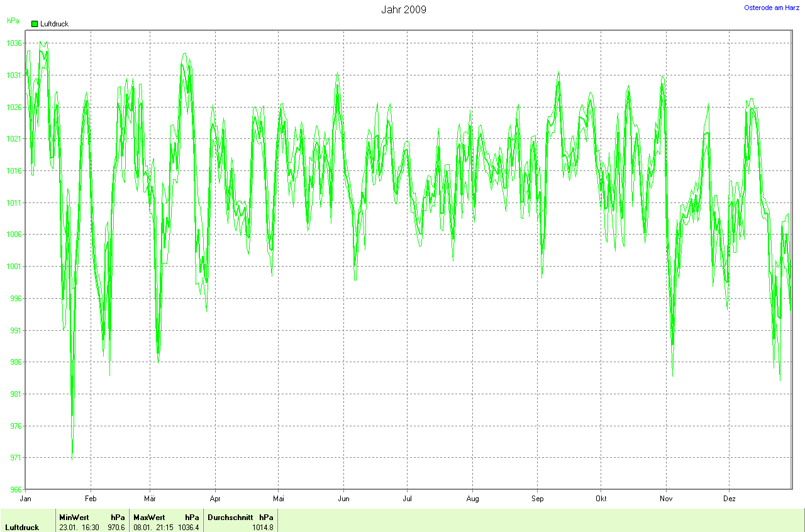Click the MaxWert column header
The width and height of the screenshot is (805, 532).
[149, 518]
